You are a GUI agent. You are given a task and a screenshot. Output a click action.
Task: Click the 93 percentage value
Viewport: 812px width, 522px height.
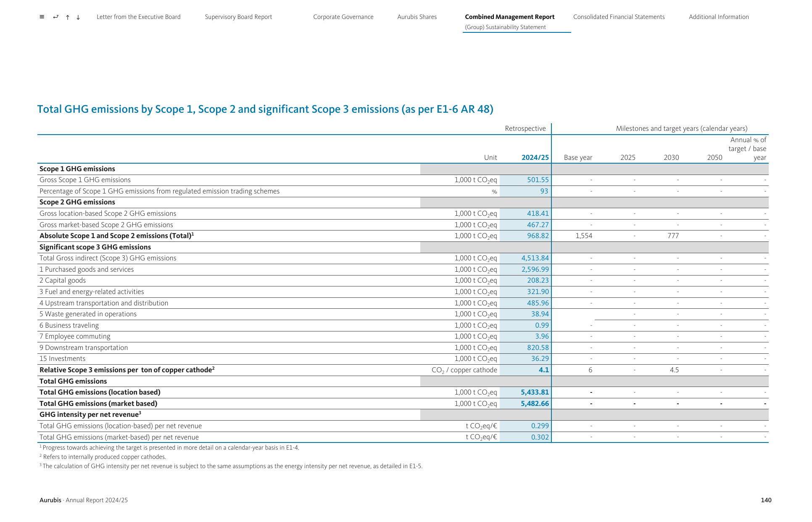point(544,191)
